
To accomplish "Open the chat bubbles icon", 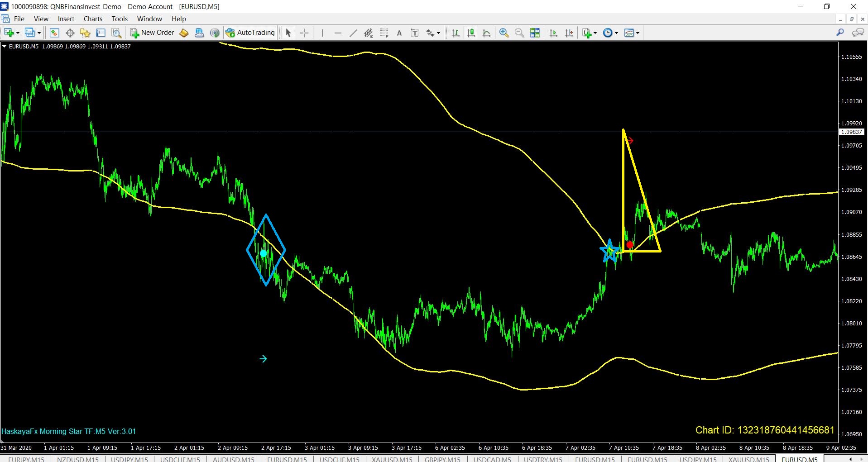I will coord(858,33).
